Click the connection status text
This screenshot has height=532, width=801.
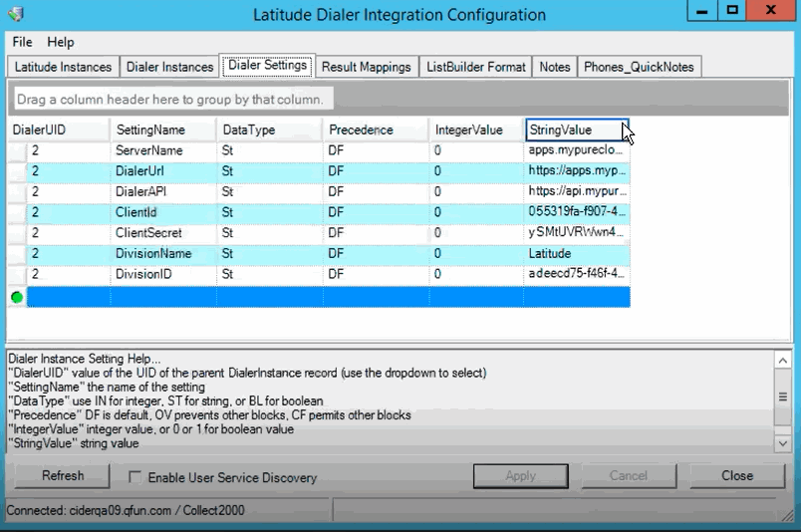pyautogui.click(x=126, y=510)
